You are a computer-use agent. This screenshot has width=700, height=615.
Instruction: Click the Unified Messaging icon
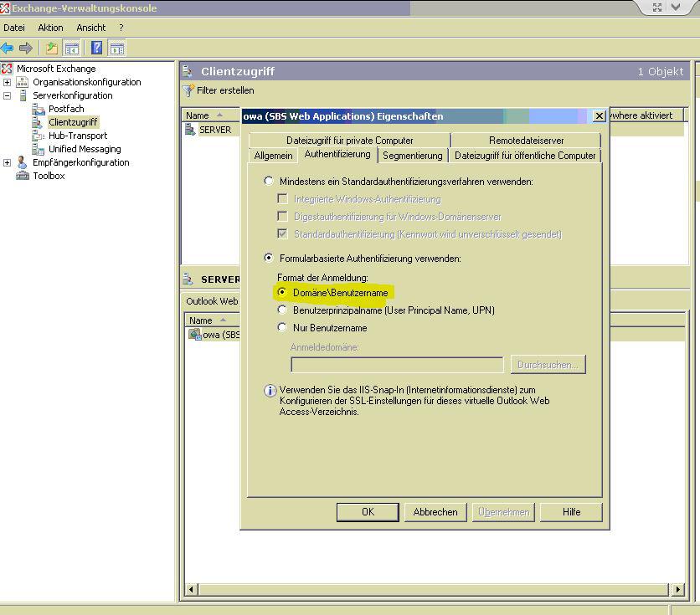[x=38, y=149]
